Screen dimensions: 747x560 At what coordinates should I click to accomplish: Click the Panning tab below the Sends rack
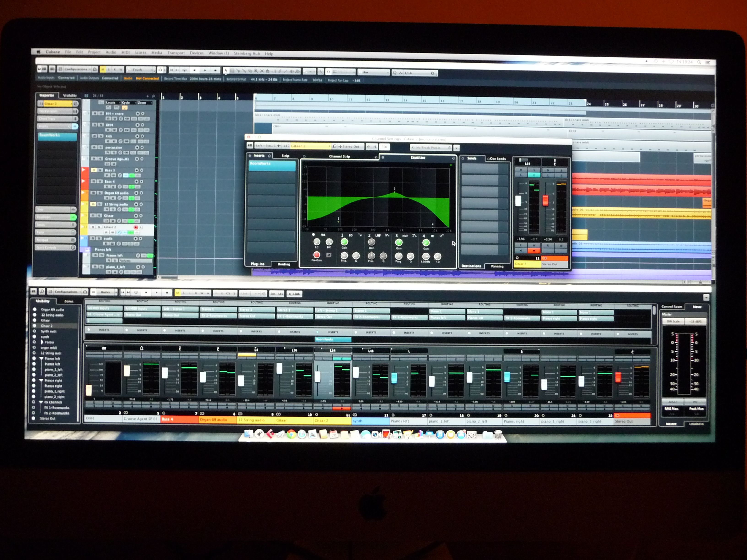(497, 266)
